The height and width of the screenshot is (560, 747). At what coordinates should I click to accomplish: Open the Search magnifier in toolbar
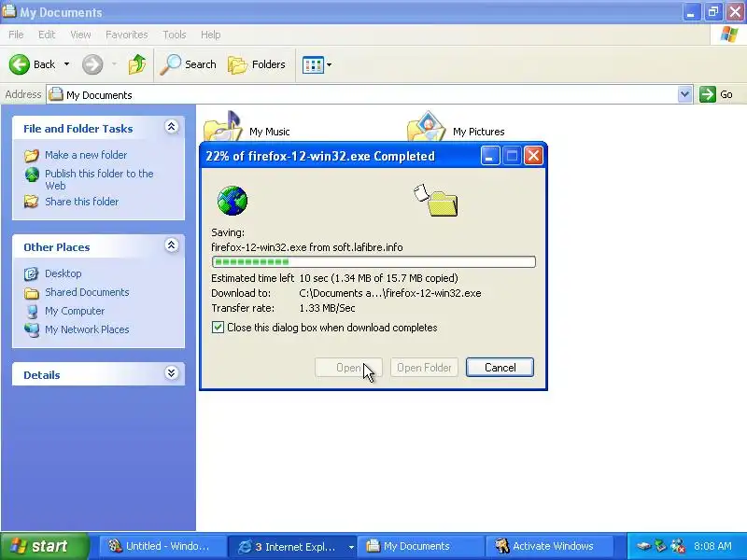(189, 64)
